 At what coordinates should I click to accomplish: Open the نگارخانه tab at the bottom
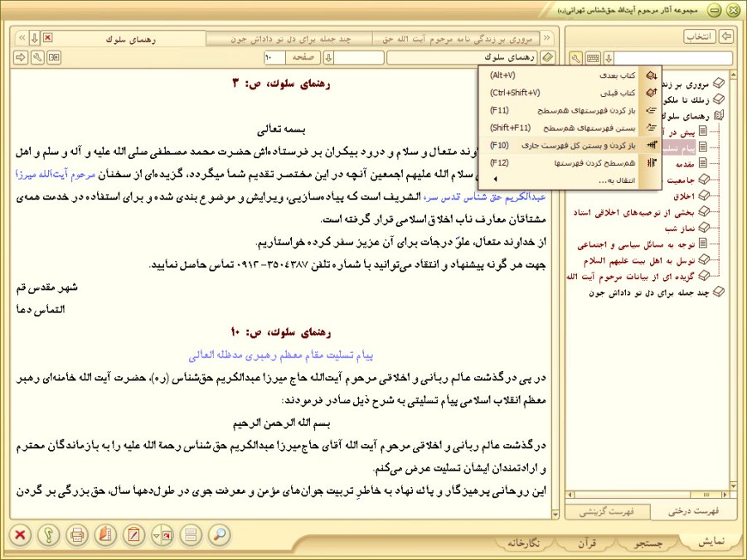(x=524, y=543)
